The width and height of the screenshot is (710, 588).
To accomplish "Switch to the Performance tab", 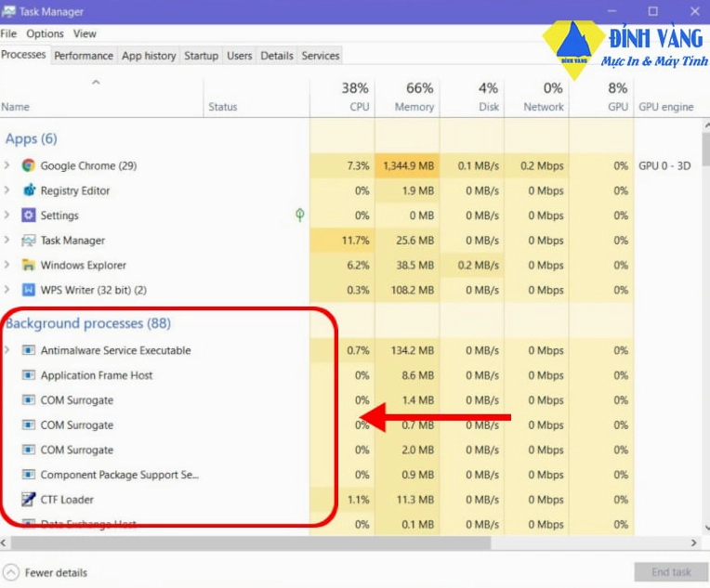I will pyautogui.click(x=84, y=56).
